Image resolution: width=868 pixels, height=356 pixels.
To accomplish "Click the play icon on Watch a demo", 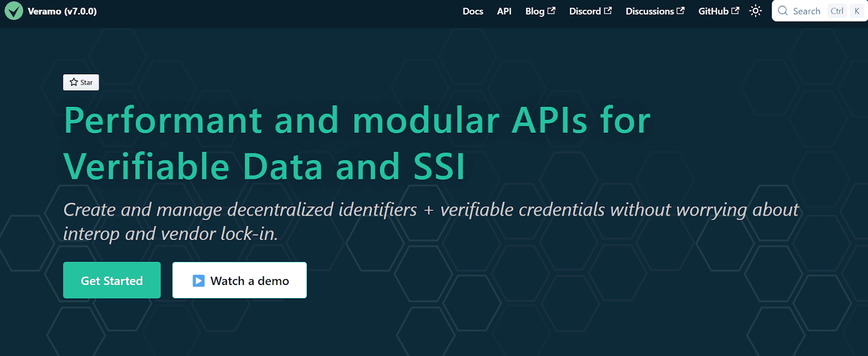I will (x=199, y=281).
